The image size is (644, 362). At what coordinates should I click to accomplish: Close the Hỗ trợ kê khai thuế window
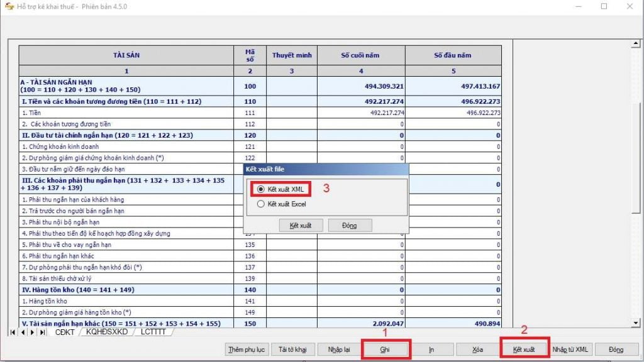[x=630, y=6]
